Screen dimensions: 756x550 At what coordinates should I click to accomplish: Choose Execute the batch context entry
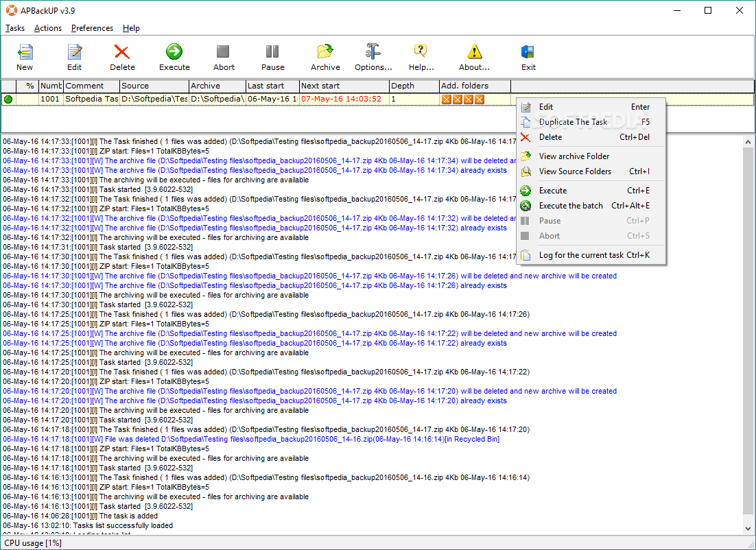coord(591,205)
